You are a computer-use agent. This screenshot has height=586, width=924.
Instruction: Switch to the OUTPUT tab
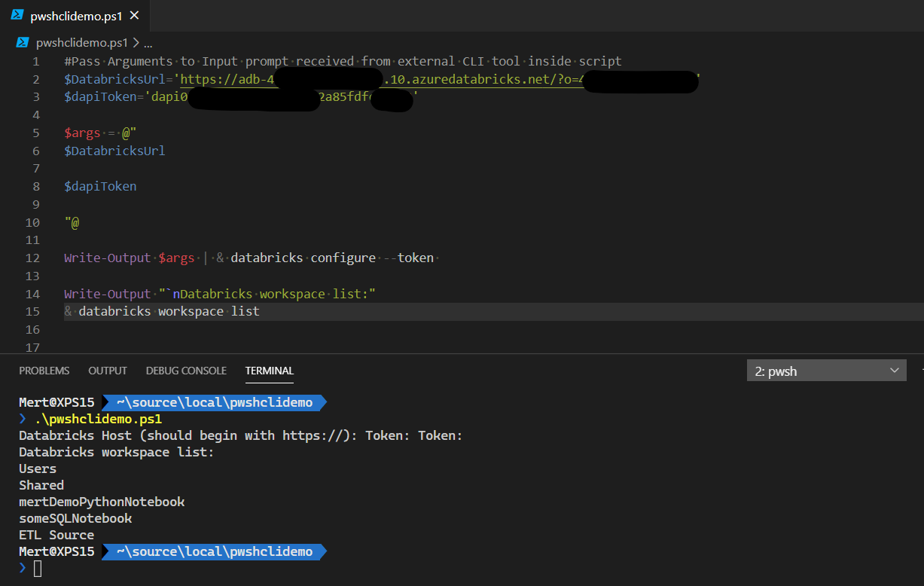107,371
